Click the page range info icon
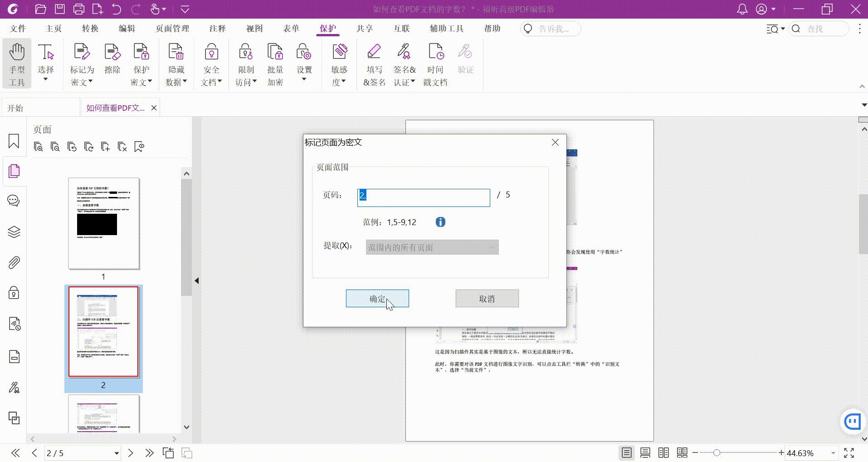Image resolution: width=868 pixels, height=462 pixels. [x=440, y=222]
